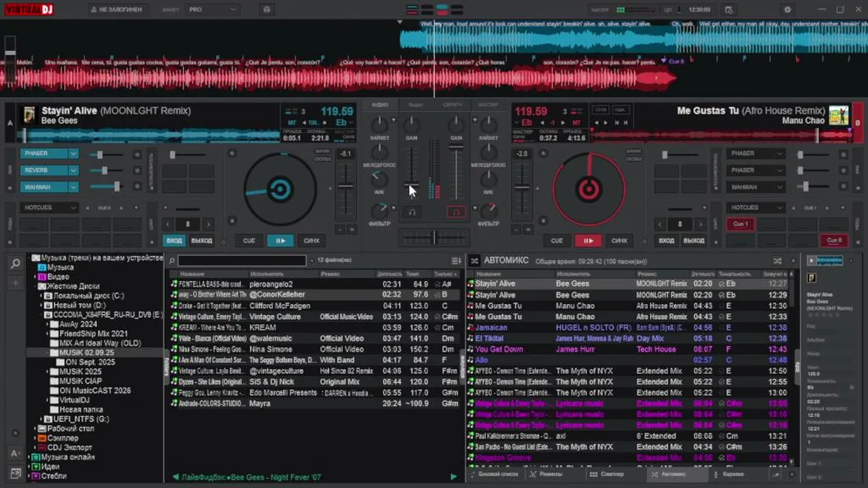Click the CUE button on deck A

point(249,240)
